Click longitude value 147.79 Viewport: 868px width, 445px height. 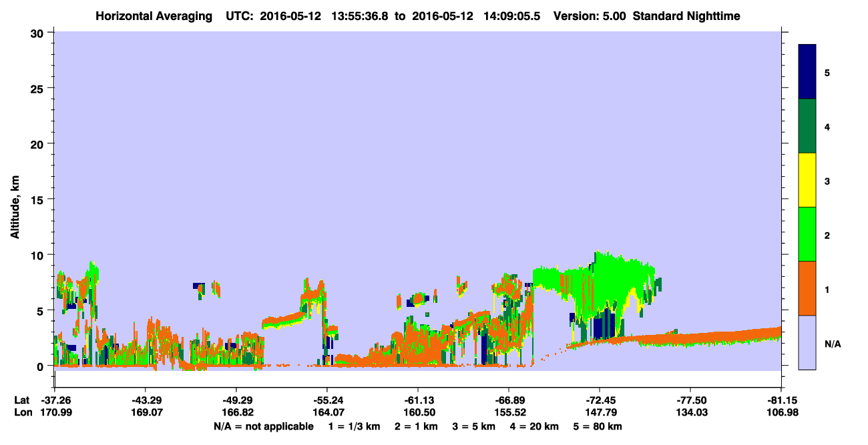tap(600, 413)
